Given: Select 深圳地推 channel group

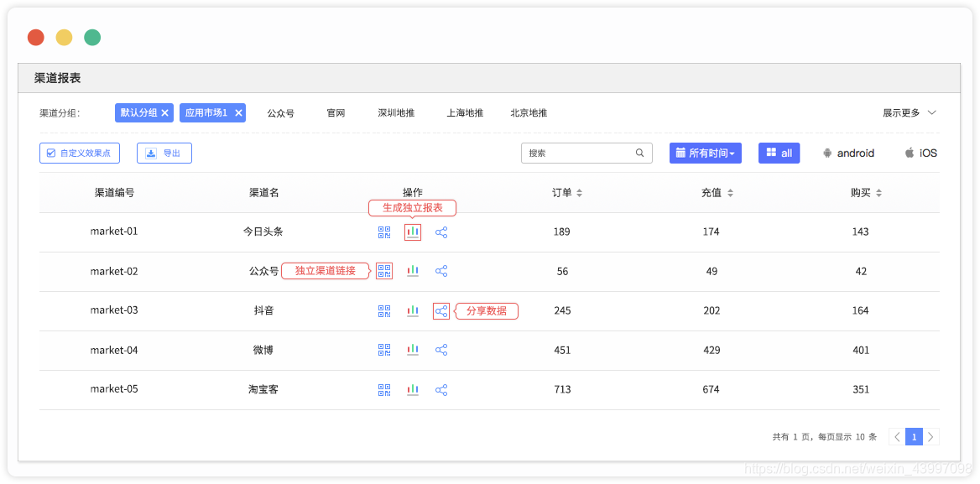Looking at the screenshot, I should click(396, 113).
